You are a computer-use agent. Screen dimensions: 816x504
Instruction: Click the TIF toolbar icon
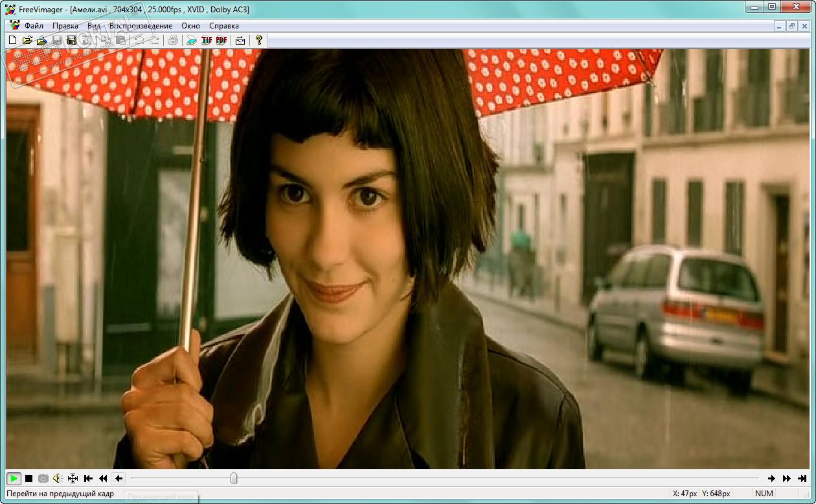pos(207,40)
